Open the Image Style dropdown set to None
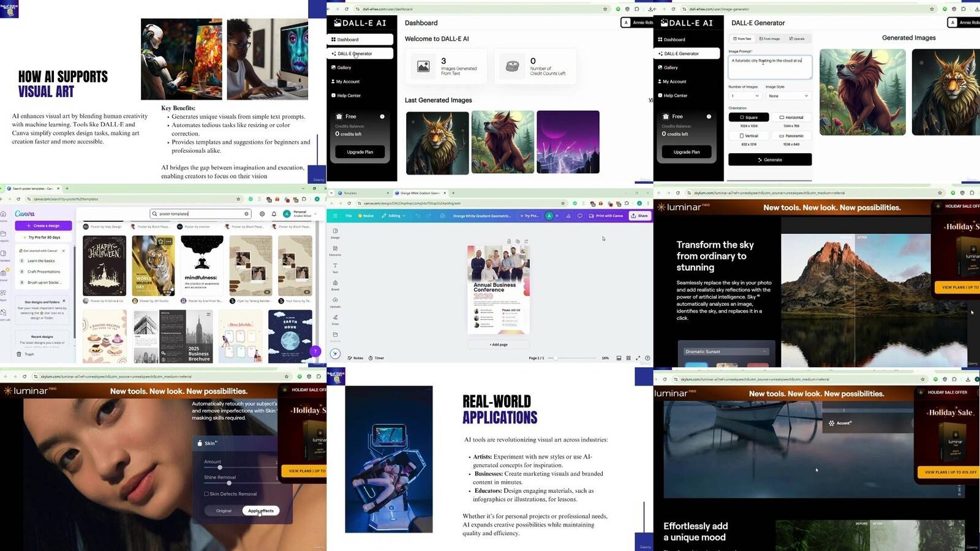Screen dimensions: 980x551 (x=788, y=96)
